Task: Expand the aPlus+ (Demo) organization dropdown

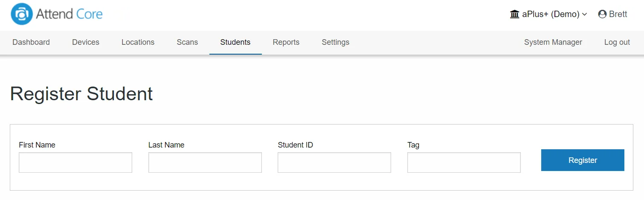Action: pos(548,14)
